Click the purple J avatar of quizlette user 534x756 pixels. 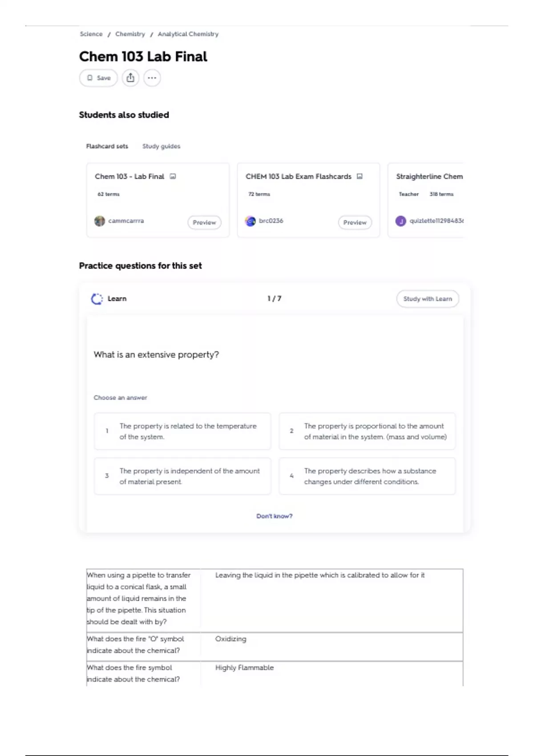pos(401,221)
